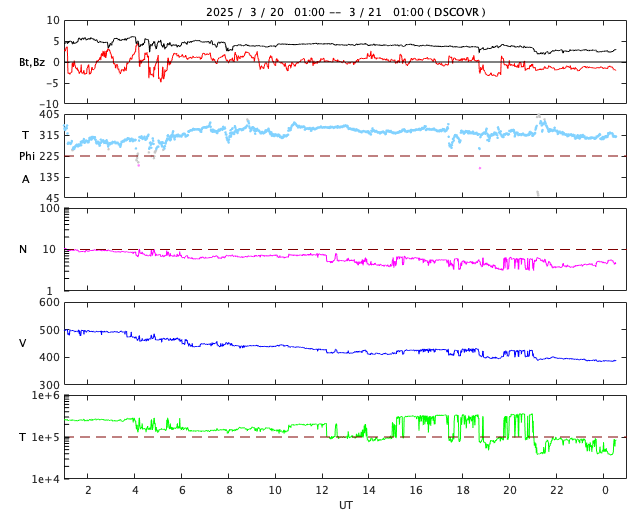
Task: Click the '8' hour label on the UT axis
Action: click(x=229, y=490)
